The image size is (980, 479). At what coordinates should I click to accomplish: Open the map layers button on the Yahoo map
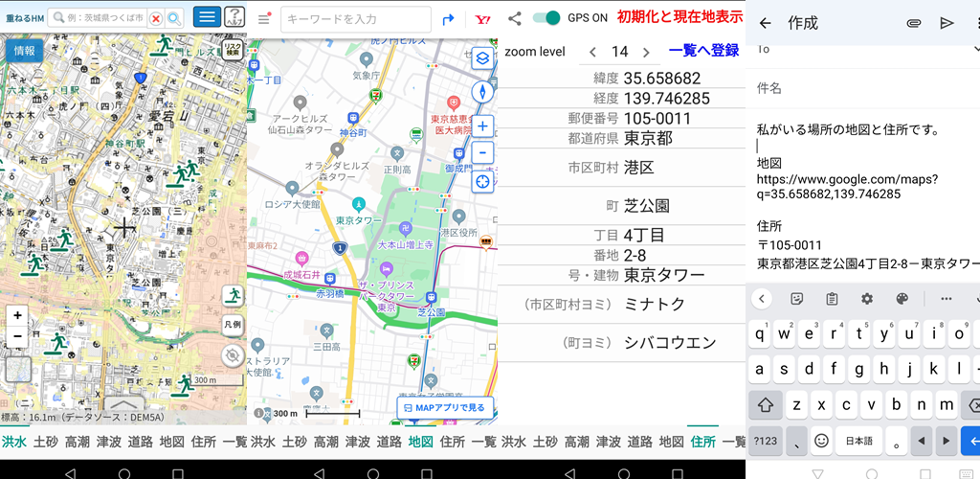tap(482, 58)
